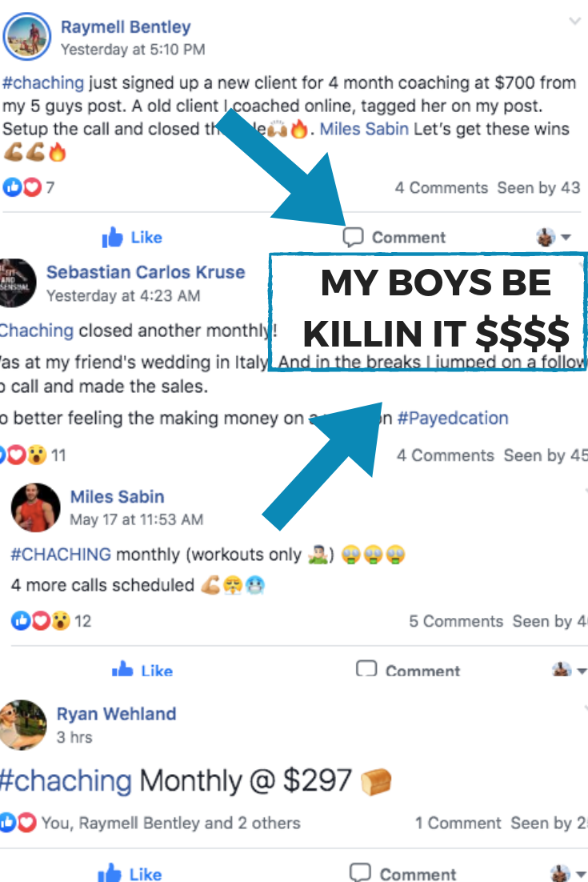Viewport: 588px width, 882px height.
Task: Open the #chaching hashtag in Raymell's post
Action: 43,82
